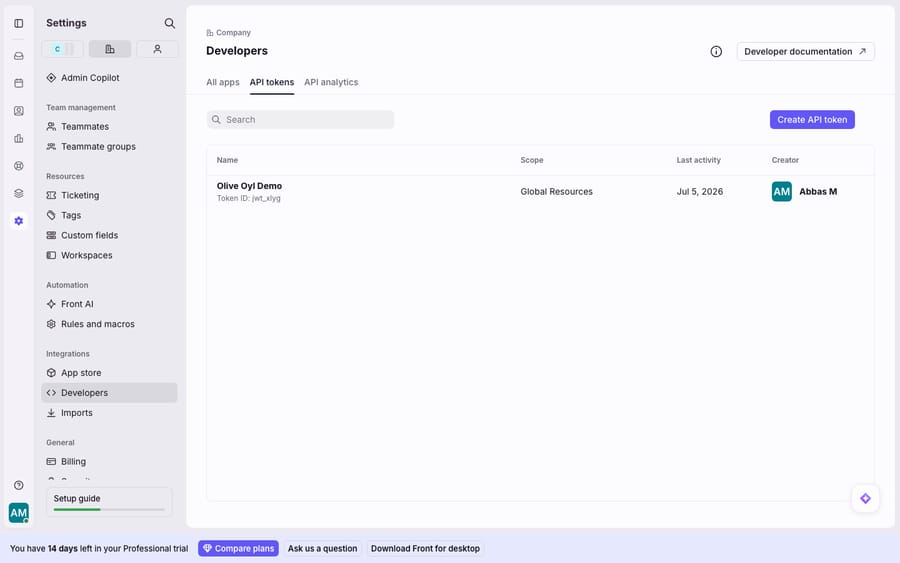900x563 pixels.
Task: Open the help question mark icon
Action: tap(18, 485)
